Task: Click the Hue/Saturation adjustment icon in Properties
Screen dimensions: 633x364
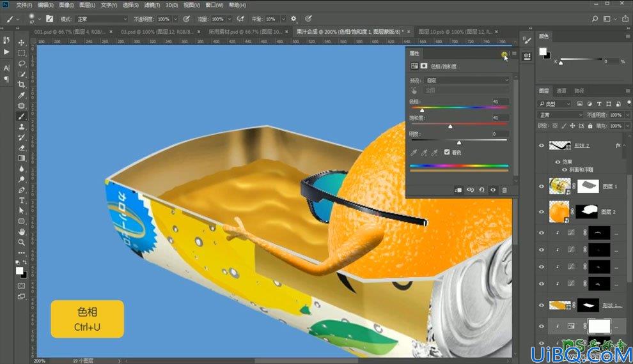Action: click(x=414, y=66)
